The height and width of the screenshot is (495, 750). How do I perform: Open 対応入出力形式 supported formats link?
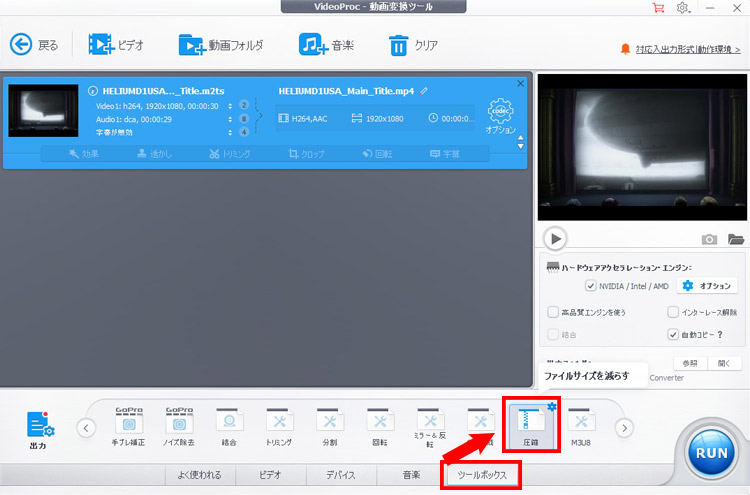[x=688, y=49]
